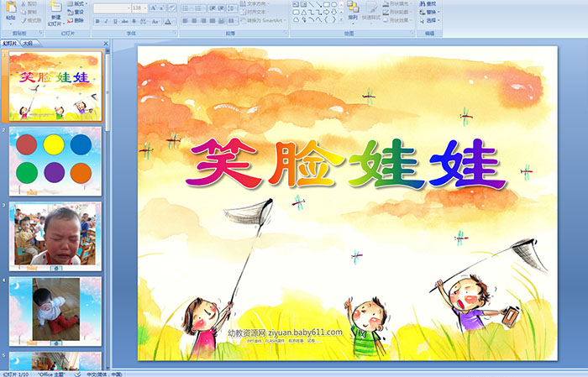Click the Decrease Indent icon
This screenshot has height=377, width=588.
[213, 8]
